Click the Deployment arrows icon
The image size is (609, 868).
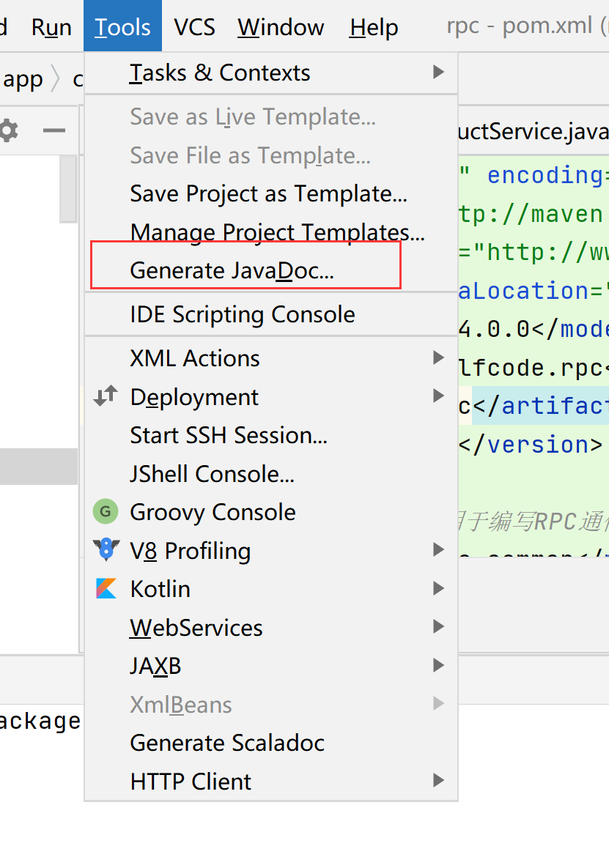coord(106,397)
